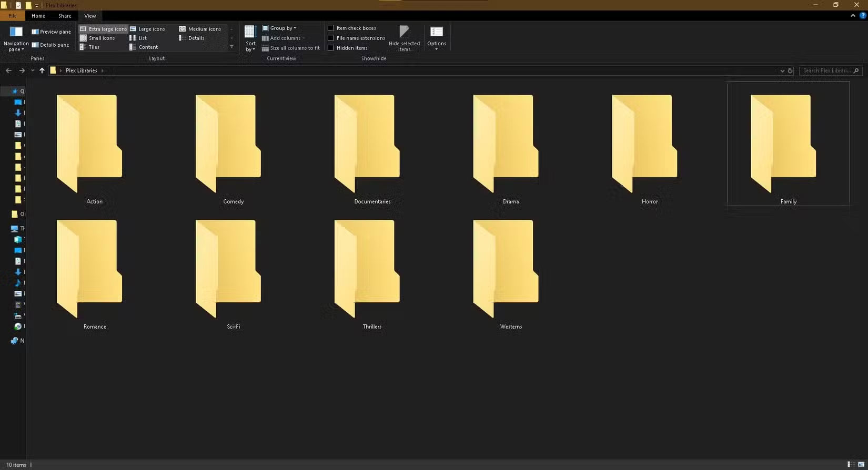Click Size all columns to fit

coord(291,48)
